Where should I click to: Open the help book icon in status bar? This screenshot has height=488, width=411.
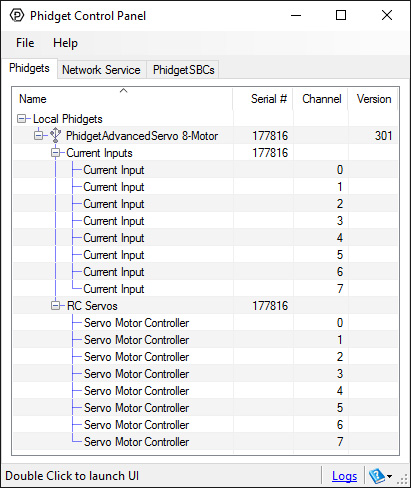377,476
